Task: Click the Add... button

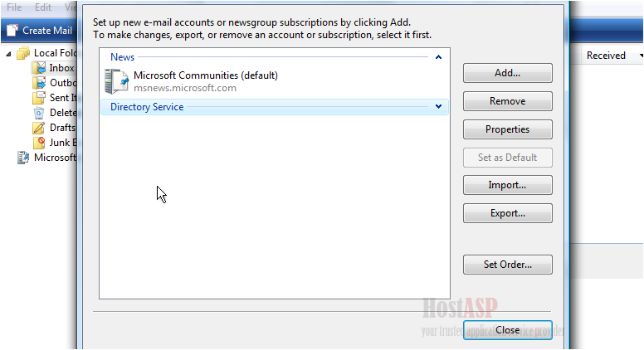Action: [x=508, y=73]
